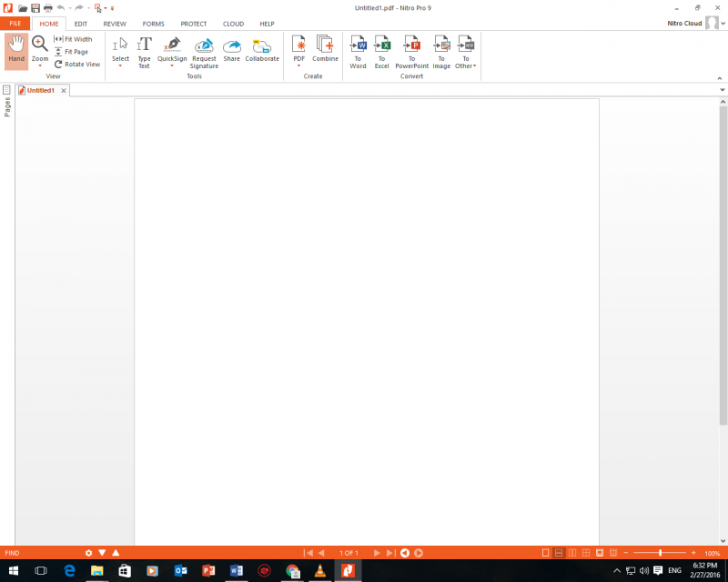Switch to the PROTECT tab
Viewport: 728px width, 582px height.
point(194,24)
